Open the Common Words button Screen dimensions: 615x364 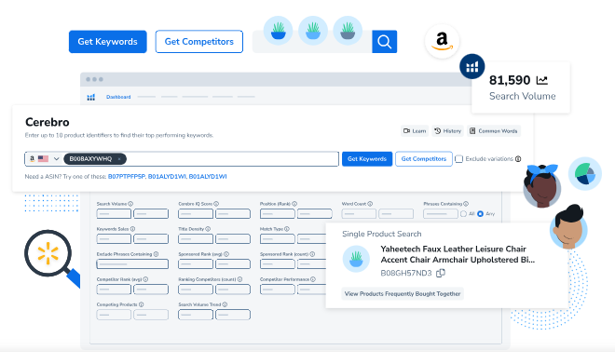coord(494,131)
